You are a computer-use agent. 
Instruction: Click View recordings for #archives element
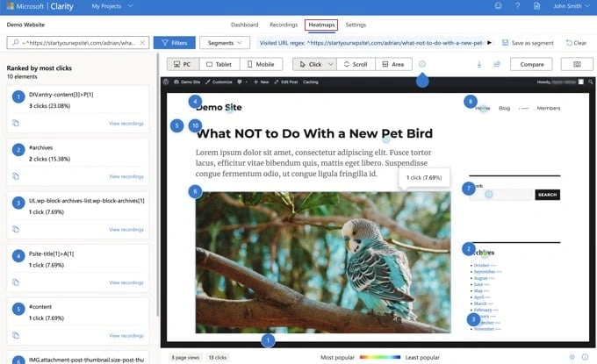click(126, 176)
